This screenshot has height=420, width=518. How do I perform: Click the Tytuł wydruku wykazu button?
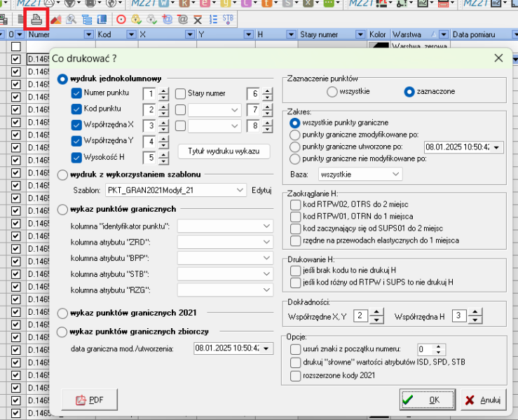(x=224, y=151)
